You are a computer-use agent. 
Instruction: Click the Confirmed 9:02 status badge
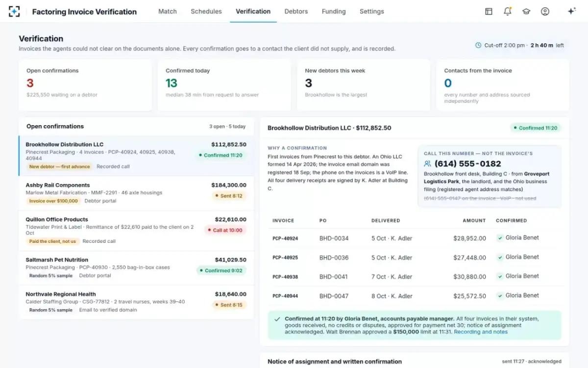(221, 270)
